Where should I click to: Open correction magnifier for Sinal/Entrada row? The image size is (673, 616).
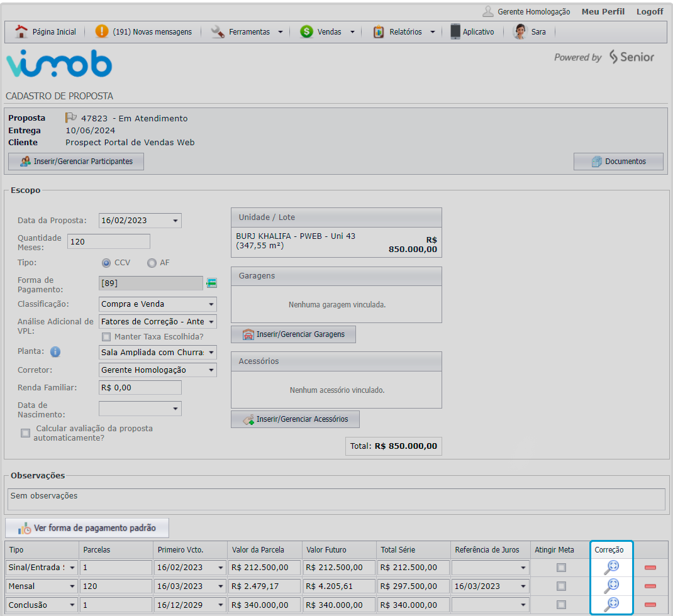[x=611, y=567]
